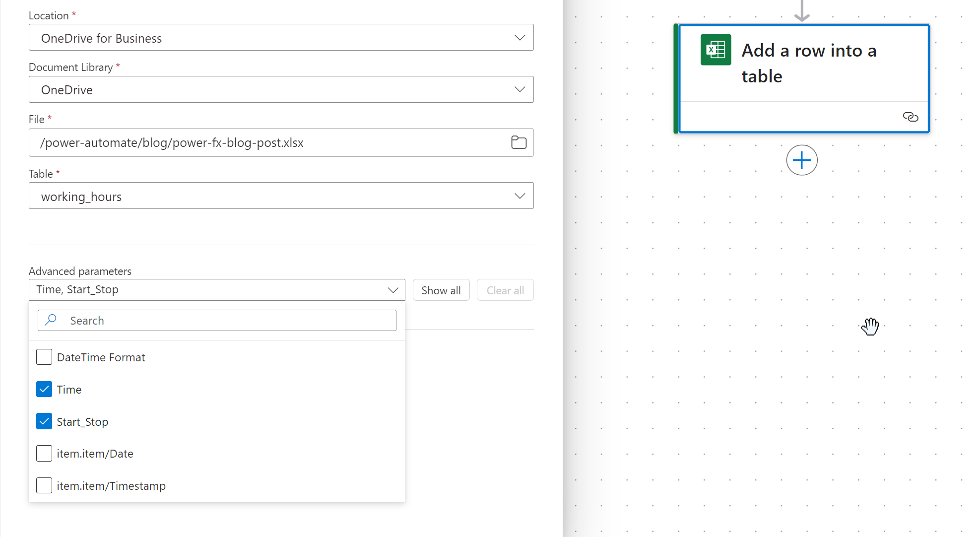Click the magnifier icon in the search box

[51, 320]
